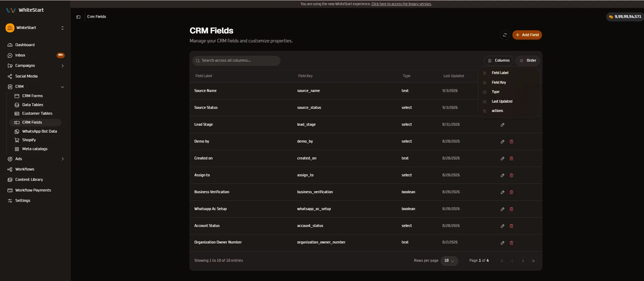Toggle the Order column menu
Screen dimensions: 644x281
[x=528, y=61]
